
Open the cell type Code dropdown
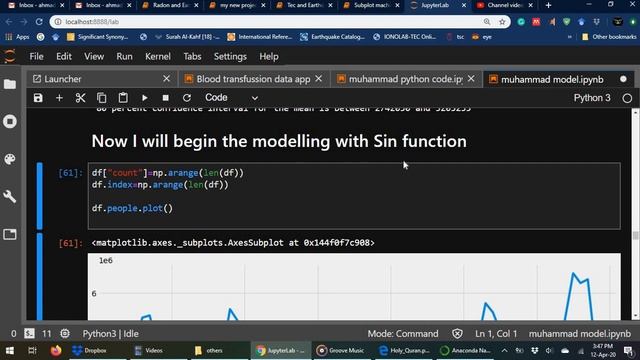point(231,98)
